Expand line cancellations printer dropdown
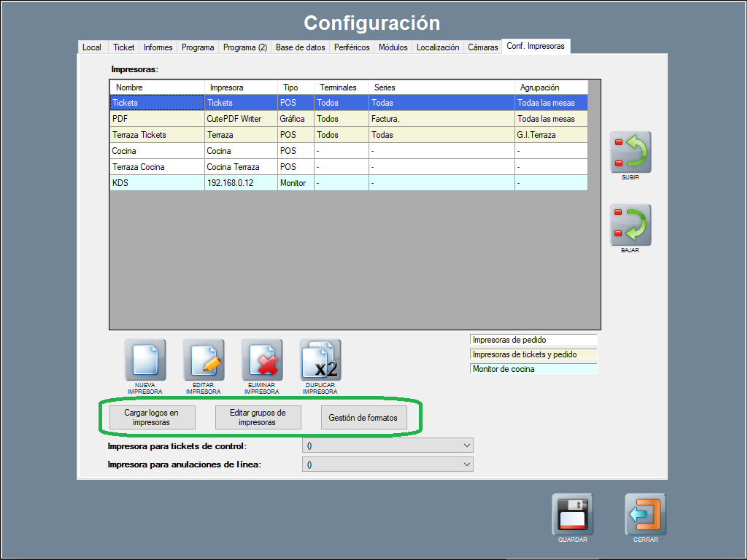Viewport: 748px width, 560px height. tap(388, 464)
